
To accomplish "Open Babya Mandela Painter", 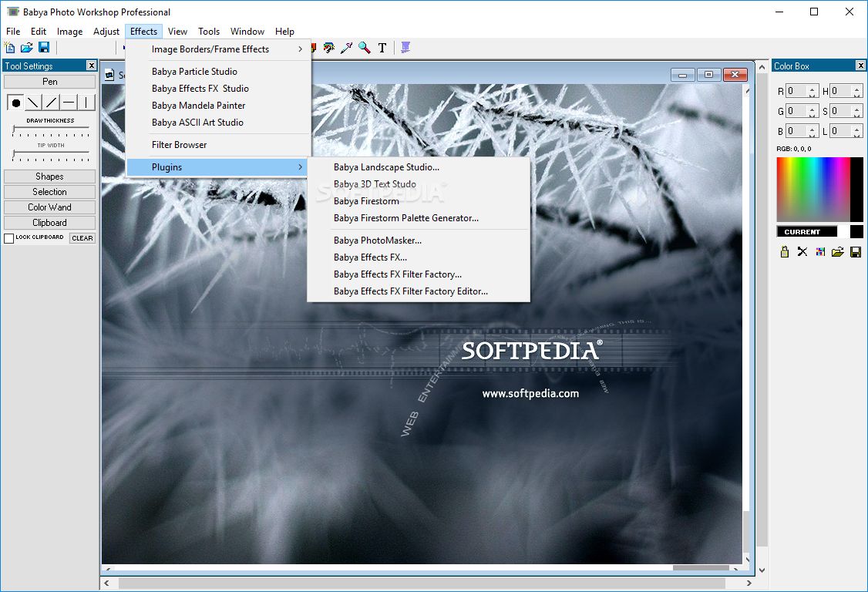I will pyautogui.click(x=219, y=106).
